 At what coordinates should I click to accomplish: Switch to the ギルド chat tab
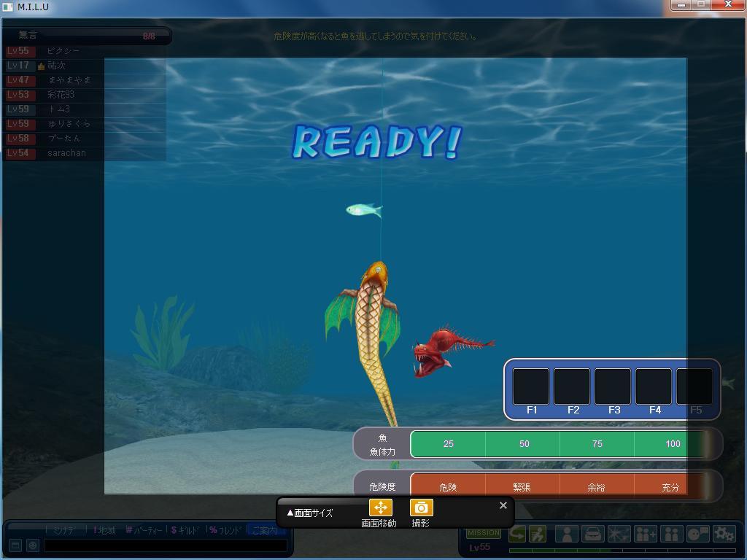tap(186, 530)
